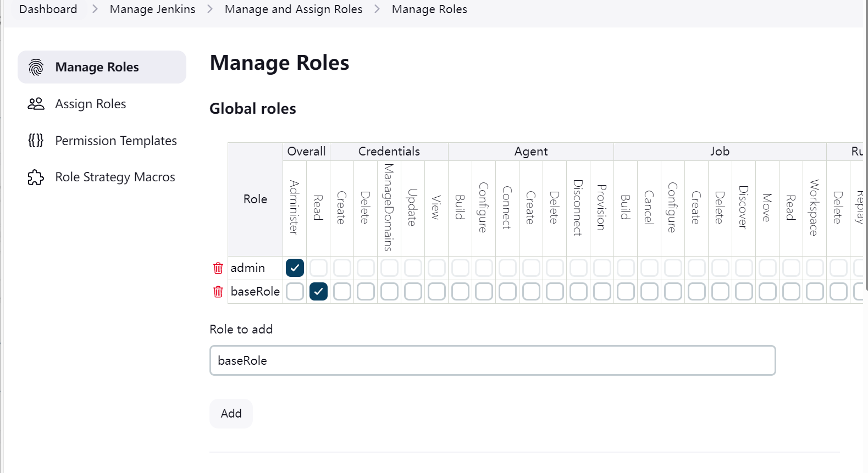Check Agent Connect for baseRole
Viewport: 868px width, 473px height.
tap(507, 292)
